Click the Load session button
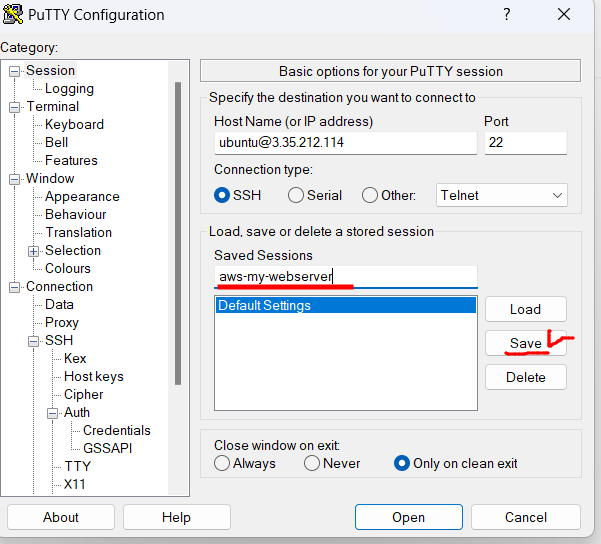Viewport: 601px width, 544px height. pos(525,309)
